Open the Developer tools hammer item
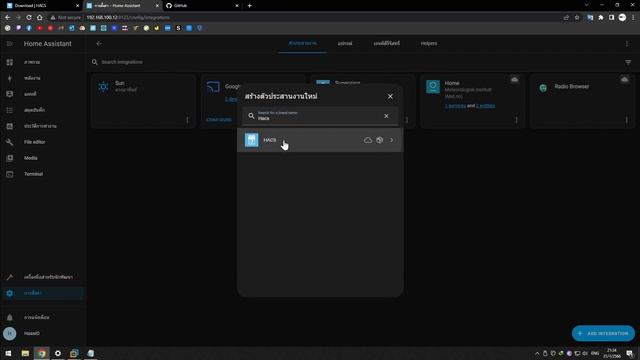The height and width of the screenshot is (360, 640). pyautogui.click(x=43, y=277)
